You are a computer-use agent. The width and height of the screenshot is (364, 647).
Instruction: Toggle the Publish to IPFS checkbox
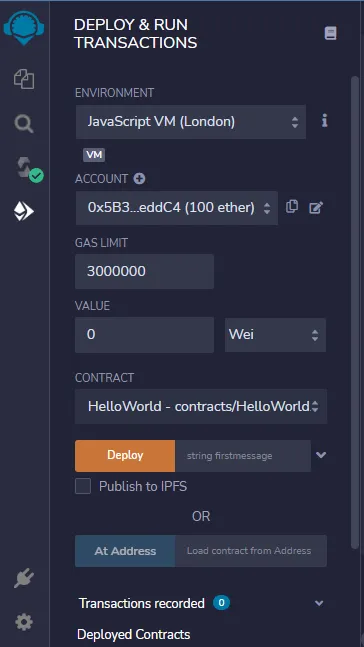[x=83, y=486]
